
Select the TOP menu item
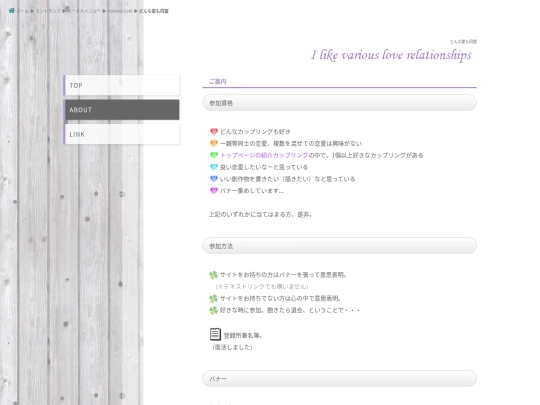(x=121, y=85)
